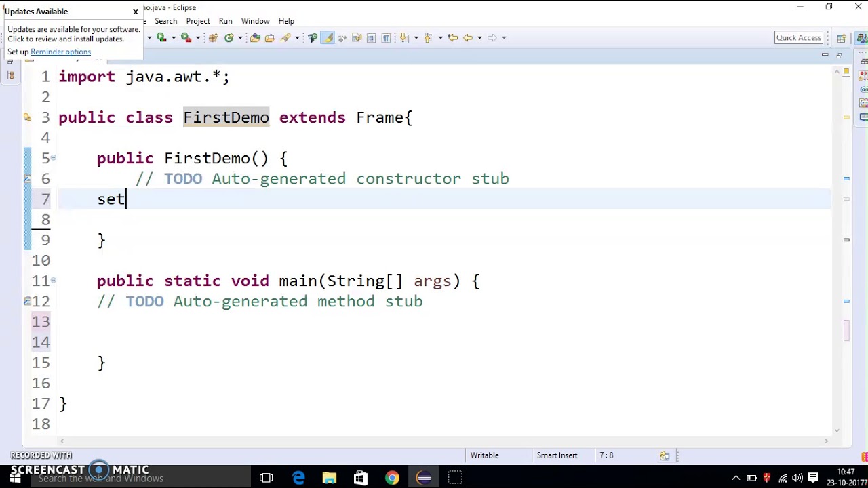Image resolution: width=868 pixels, height=488 pixels.
Task: Click the Open Task folder icon
Action: pyautogui.click(x=270, y=37)
